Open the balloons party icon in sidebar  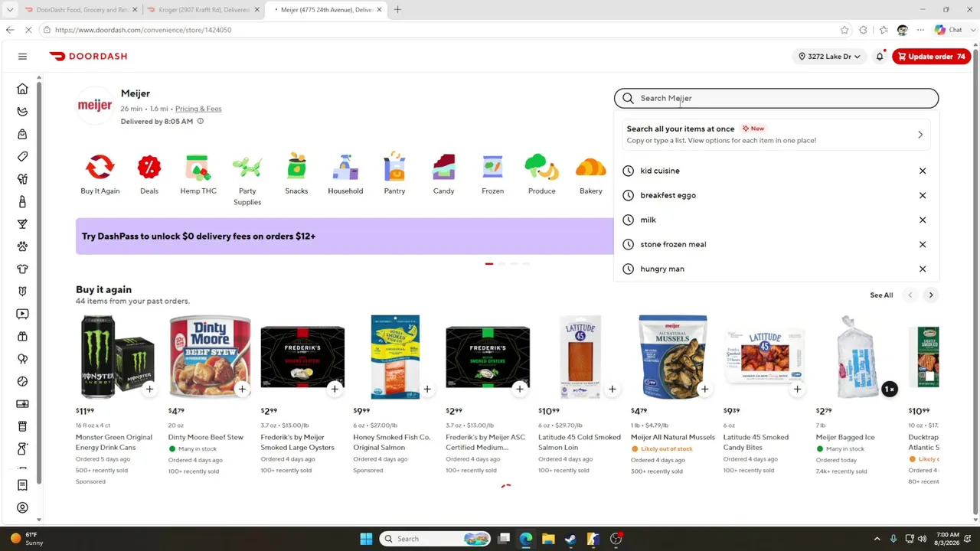22,359
